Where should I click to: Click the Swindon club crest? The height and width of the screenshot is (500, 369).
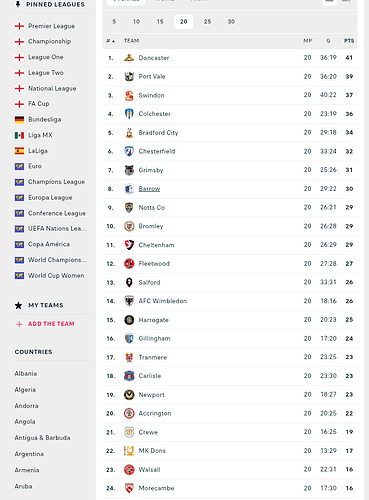click(x=129, y=95)
